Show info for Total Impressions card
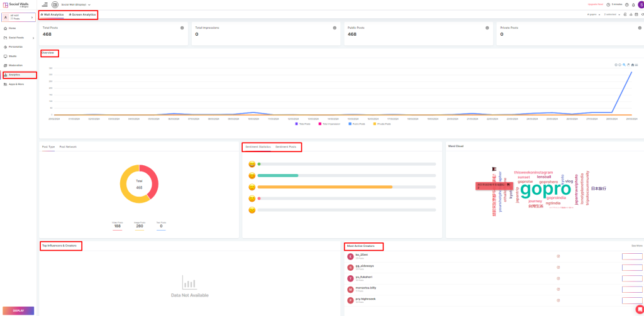The width and height of the screenshot is (644, 316). [335, 28]
